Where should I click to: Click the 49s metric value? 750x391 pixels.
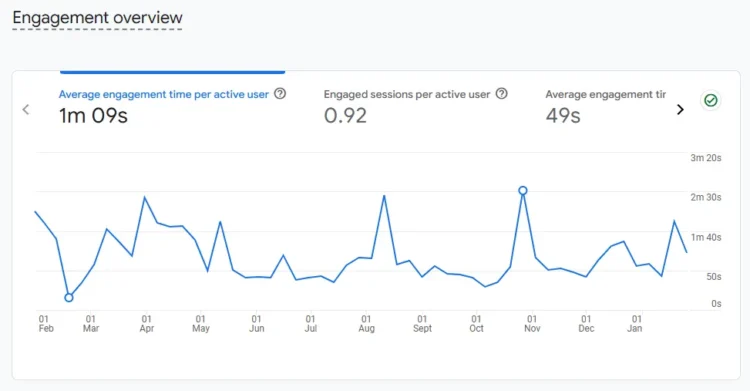(x=563, y=116)
